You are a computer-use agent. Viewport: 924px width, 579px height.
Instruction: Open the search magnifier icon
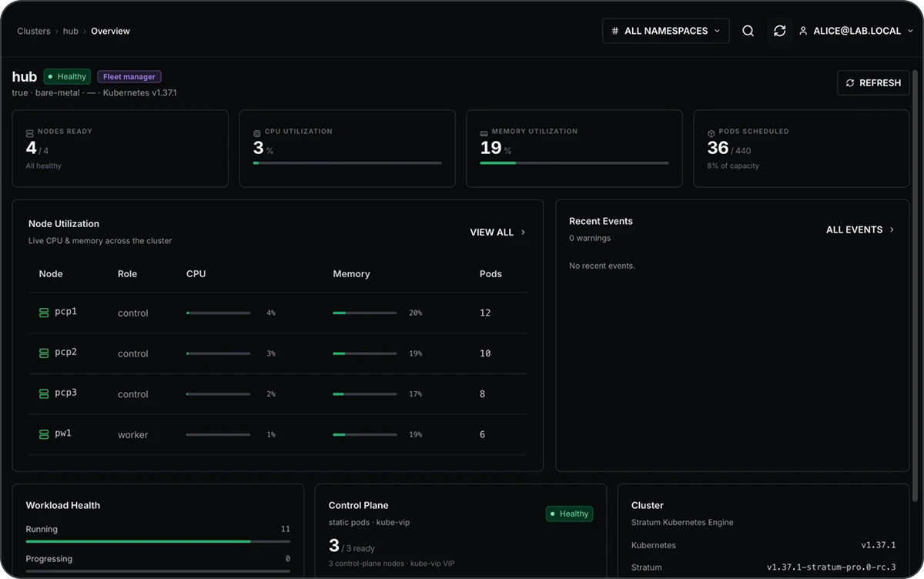point(748,31)
